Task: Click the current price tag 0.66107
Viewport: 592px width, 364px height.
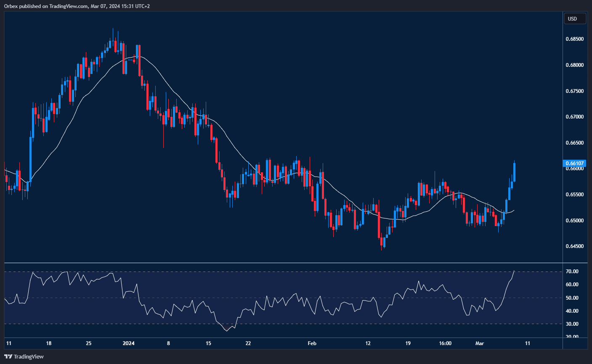Action: click(574, 164)
